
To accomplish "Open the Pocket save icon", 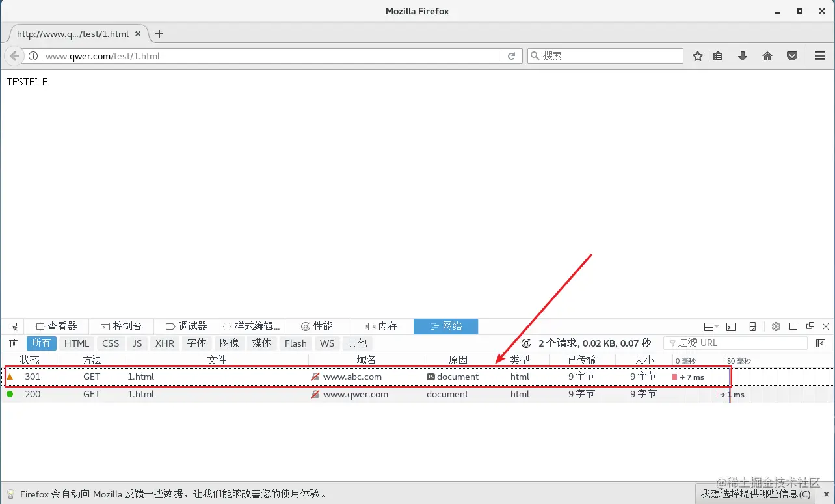I will 792,57.
